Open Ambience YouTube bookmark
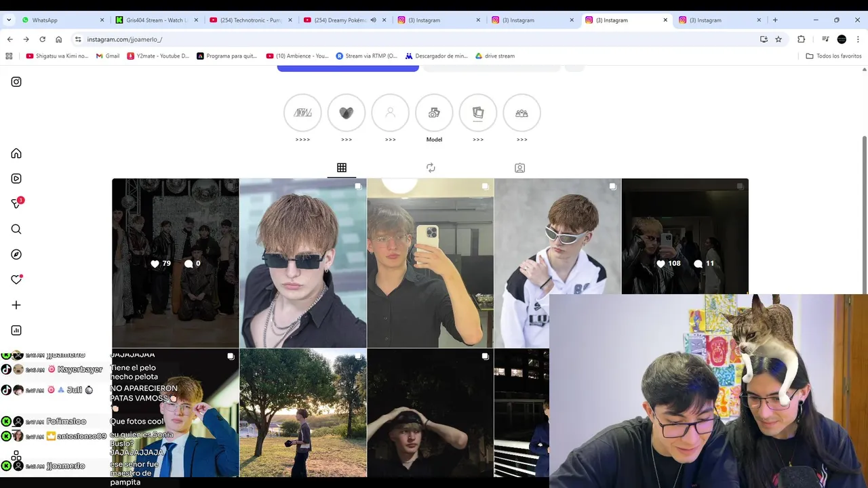Image resolution: width=868 pixels, height=488 pixels. tap(298, 56)
